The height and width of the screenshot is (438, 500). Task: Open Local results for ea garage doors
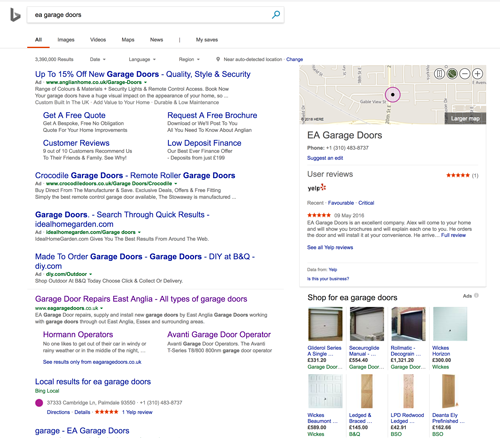coord(93,382)
